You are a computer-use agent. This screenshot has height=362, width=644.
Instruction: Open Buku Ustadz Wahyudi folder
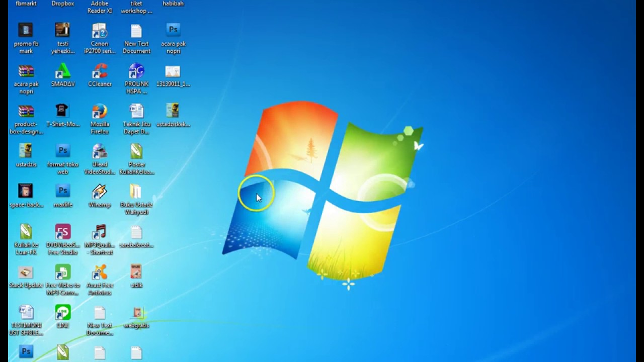click(x=136, y=191)
